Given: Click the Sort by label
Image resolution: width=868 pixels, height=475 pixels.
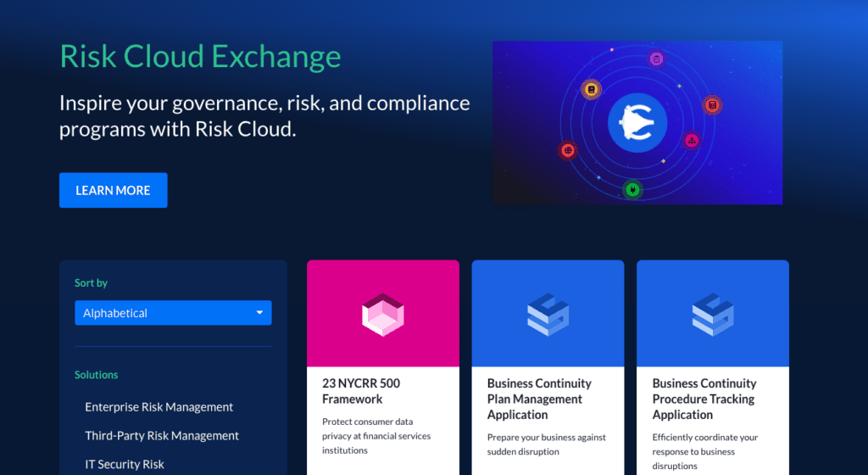Looking at the screenshot, I should click(x=91, y=283).
